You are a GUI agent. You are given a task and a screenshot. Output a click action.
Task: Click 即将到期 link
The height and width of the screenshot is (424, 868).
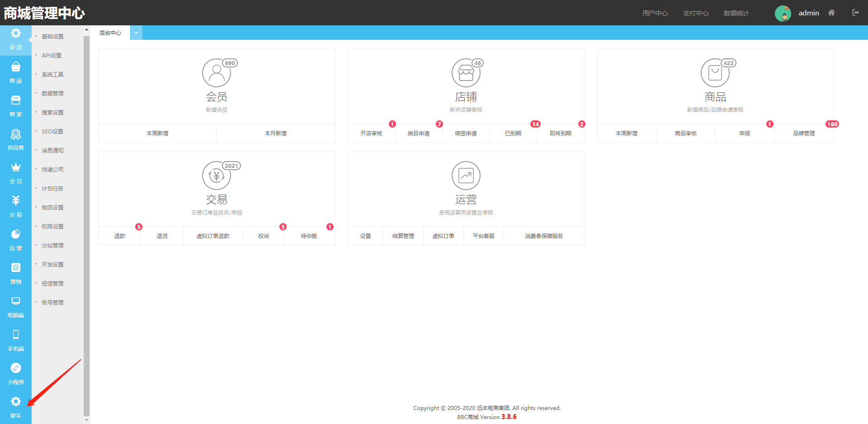point(561,133)
